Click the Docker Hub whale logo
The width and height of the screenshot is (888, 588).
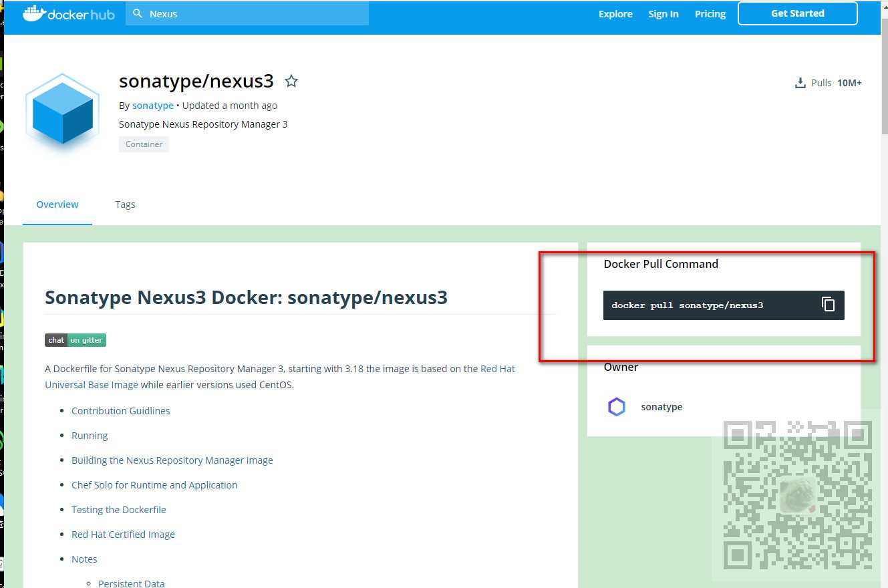pyautogui.click(x=69, y=13)
